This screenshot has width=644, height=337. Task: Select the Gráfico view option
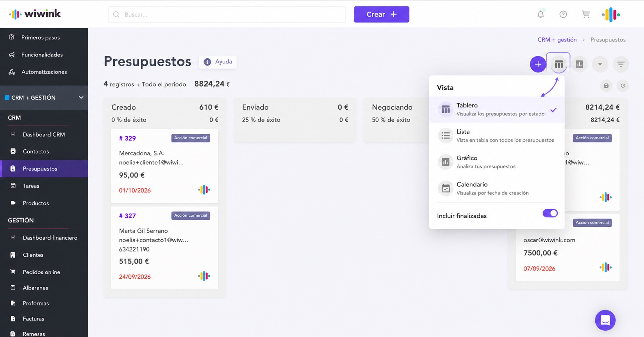click(x=497, y=162)
